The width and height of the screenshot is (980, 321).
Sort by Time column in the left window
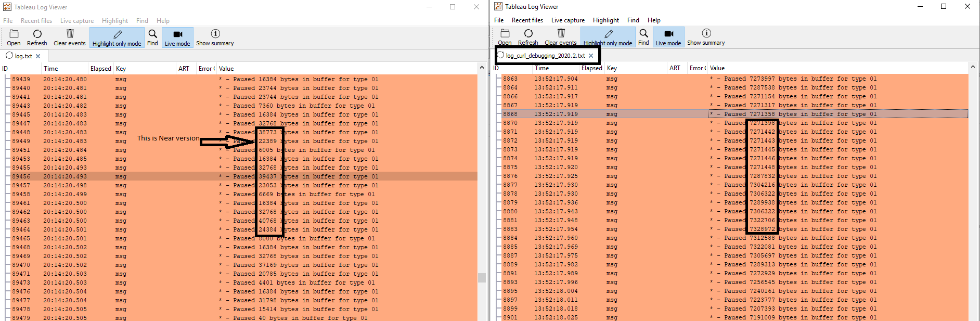coord(65,69)
